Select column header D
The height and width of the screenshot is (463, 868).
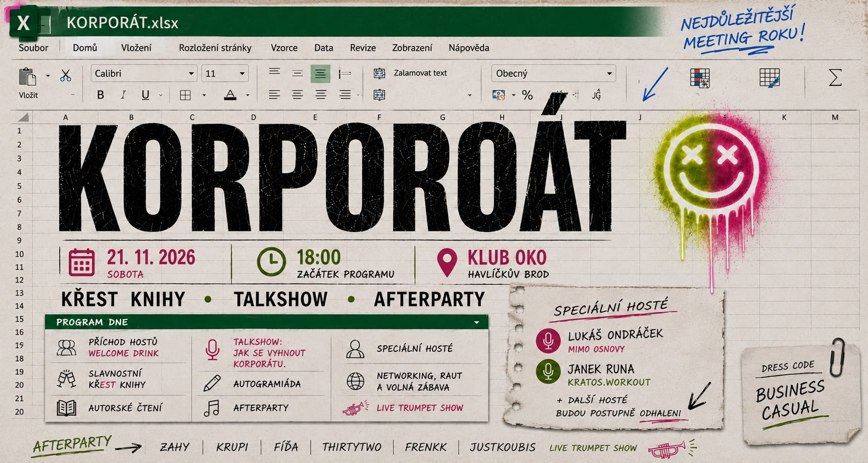click(x=253, y=117)
